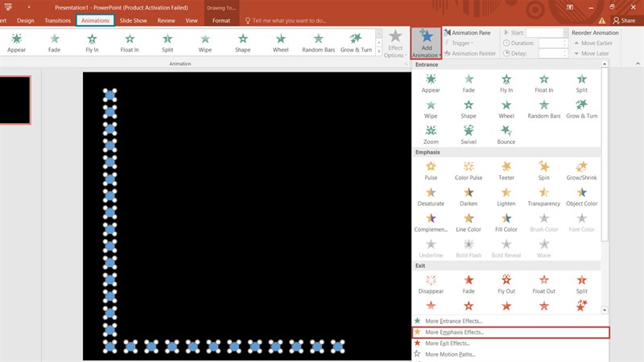This screenshot has width=644, height=362.
Task: Click the Duration input field
Action: 553,43
